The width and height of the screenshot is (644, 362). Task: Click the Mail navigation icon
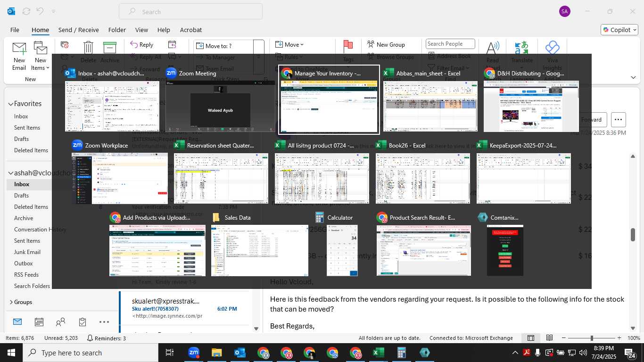(17, 322)
